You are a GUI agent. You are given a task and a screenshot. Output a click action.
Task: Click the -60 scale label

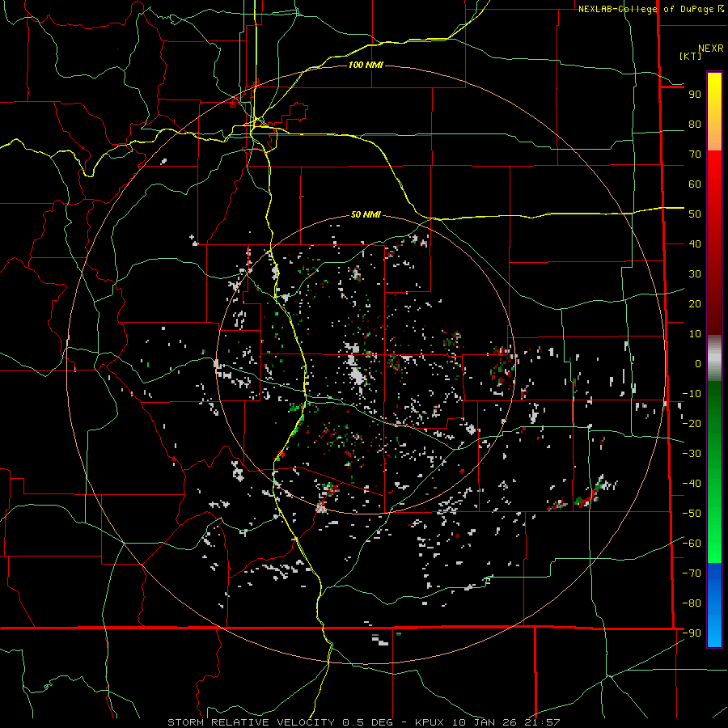(692, 544)
